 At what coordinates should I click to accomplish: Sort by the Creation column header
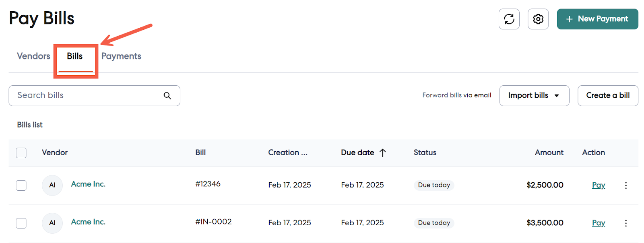[287, 152]
